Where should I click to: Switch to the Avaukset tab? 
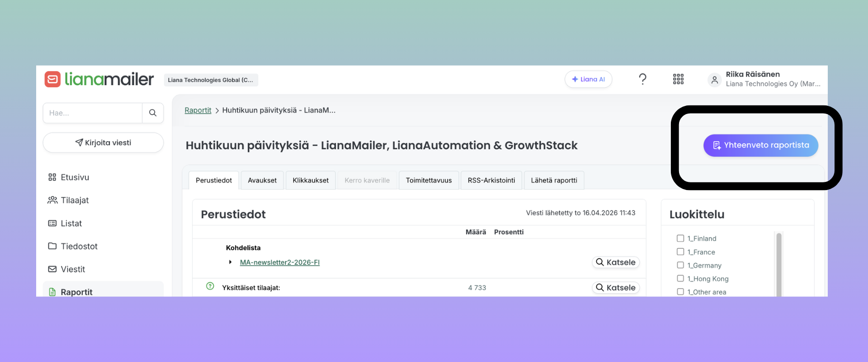point(262,180)
